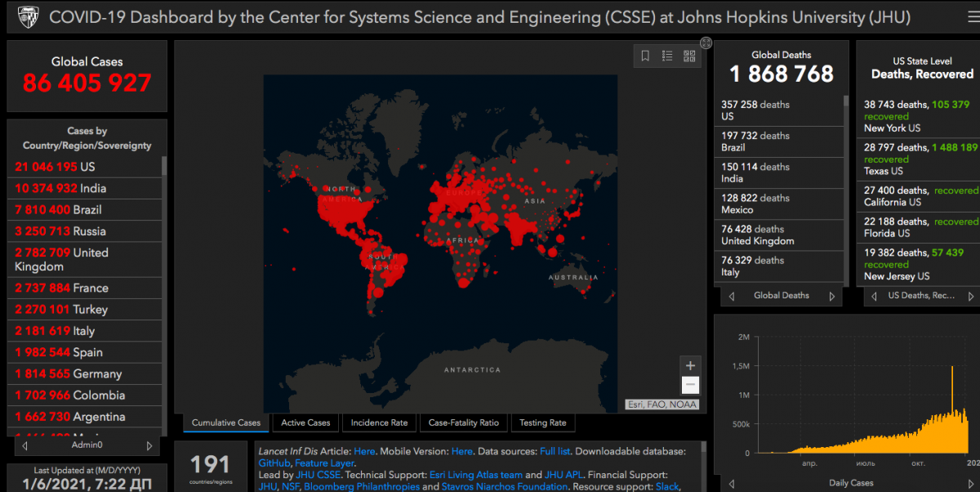The height and width of the screenshot is (492, 980).
Task: Visit the Esri Living Atlas team link
Action: click(x=476, y=475)
